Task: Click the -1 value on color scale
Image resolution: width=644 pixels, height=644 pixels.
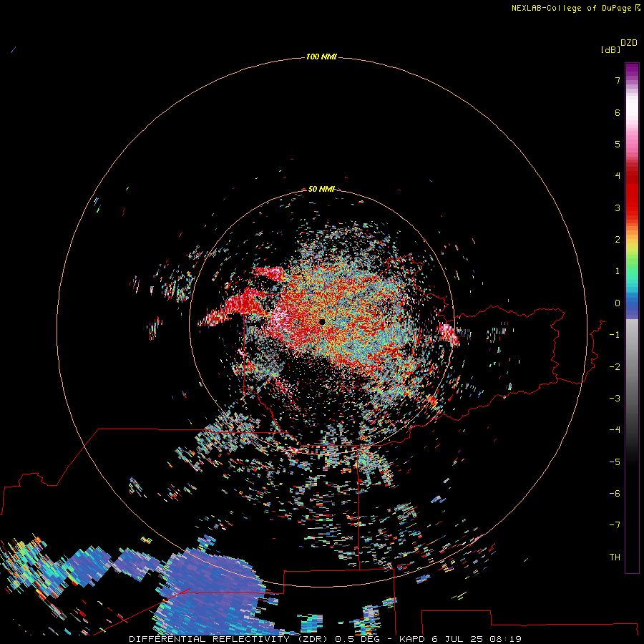Action: click(x=615, y=335)
